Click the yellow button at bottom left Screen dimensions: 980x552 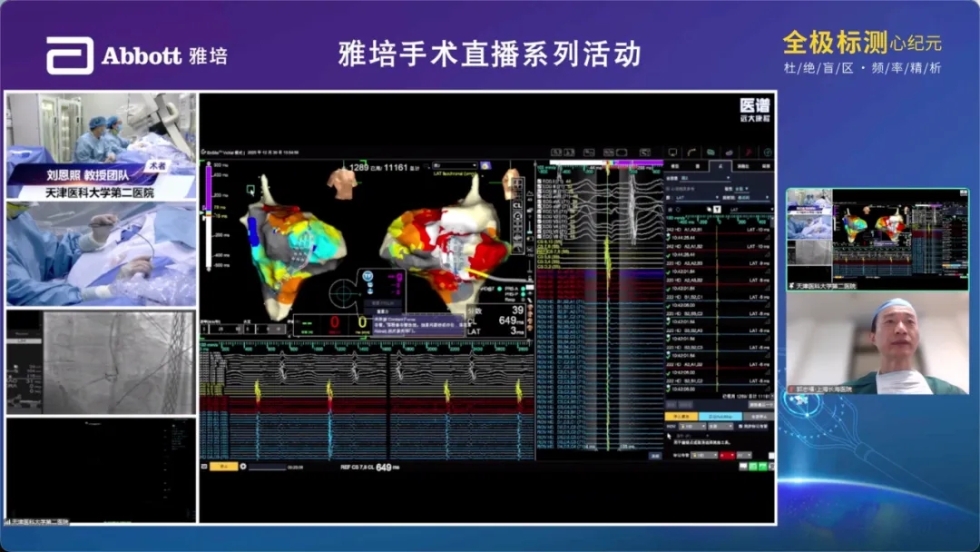pyautogui.click(x=223, y=466)
